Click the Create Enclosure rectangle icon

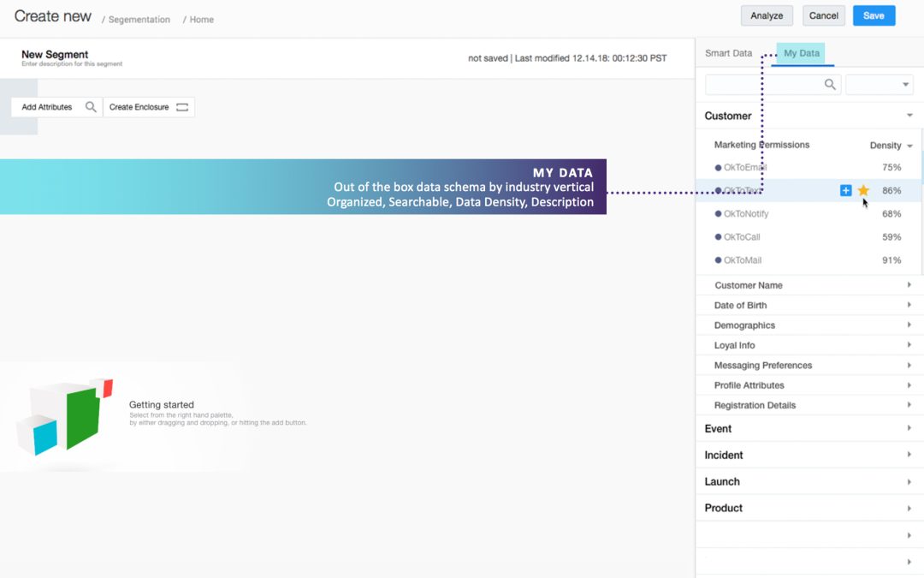182,107
